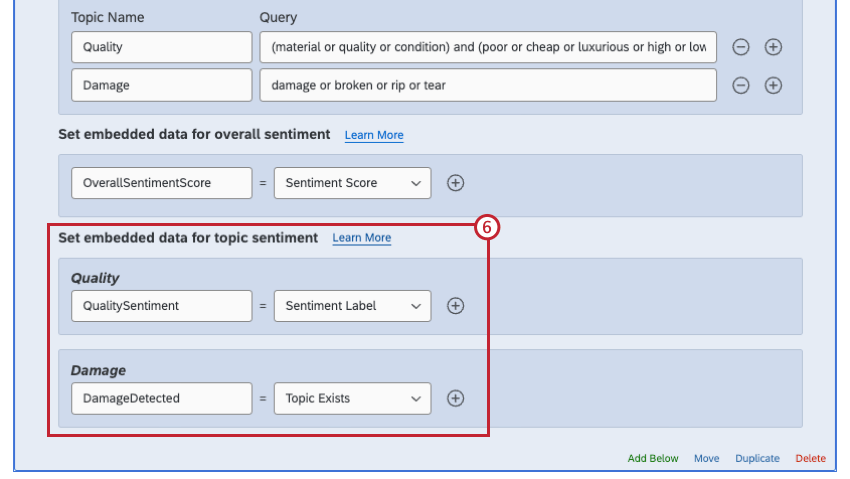Click Add Below link
Image resolution: width=850 pixels, height=479 pixels.
coord(653,459)
